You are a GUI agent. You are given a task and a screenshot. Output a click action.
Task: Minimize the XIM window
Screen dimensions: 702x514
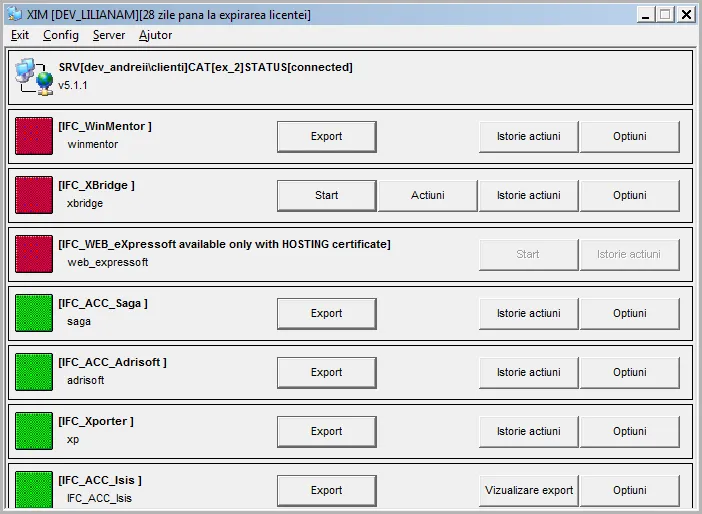[x=645, y=15]
